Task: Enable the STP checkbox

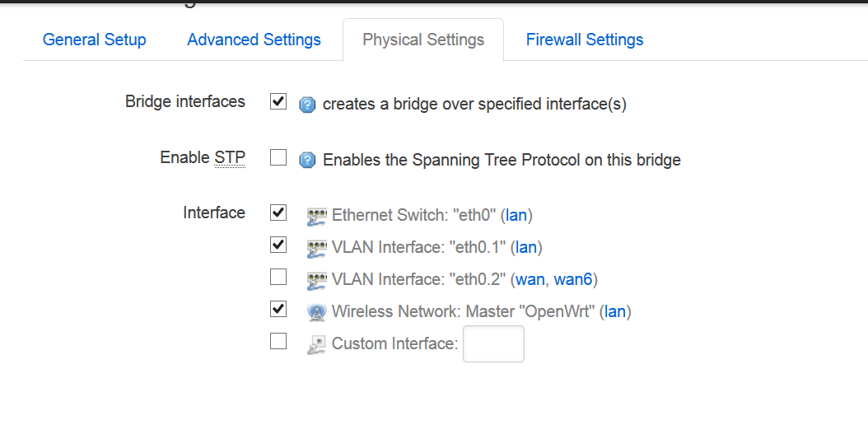Action: click(278, 157)
